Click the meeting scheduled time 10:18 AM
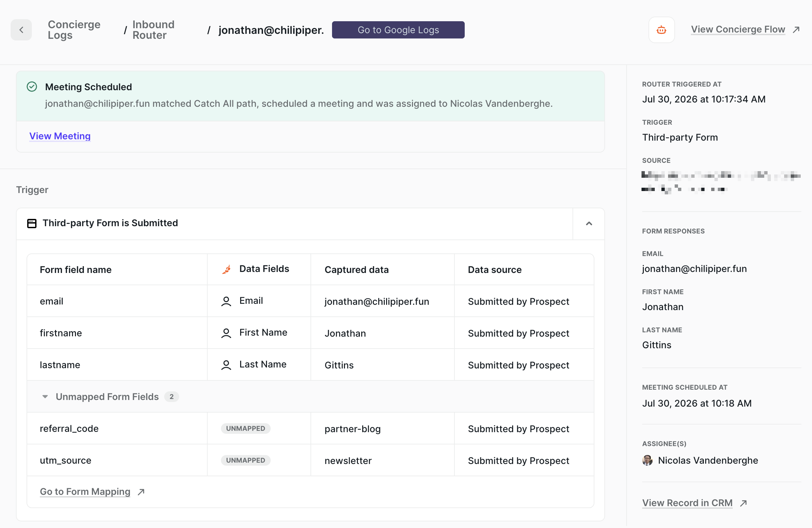This screenshot has height=528, width=812. coord(697,404)
